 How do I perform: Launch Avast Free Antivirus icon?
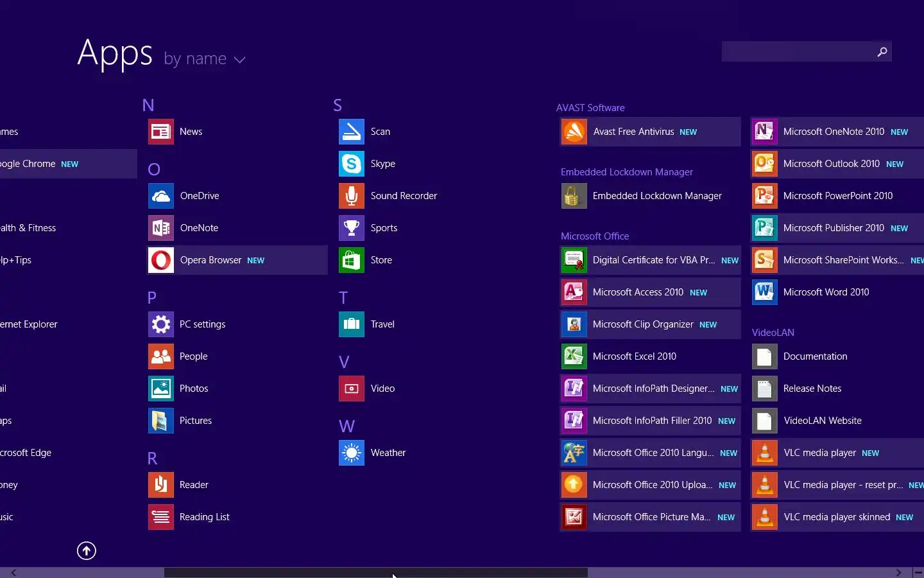pos(574,132)
